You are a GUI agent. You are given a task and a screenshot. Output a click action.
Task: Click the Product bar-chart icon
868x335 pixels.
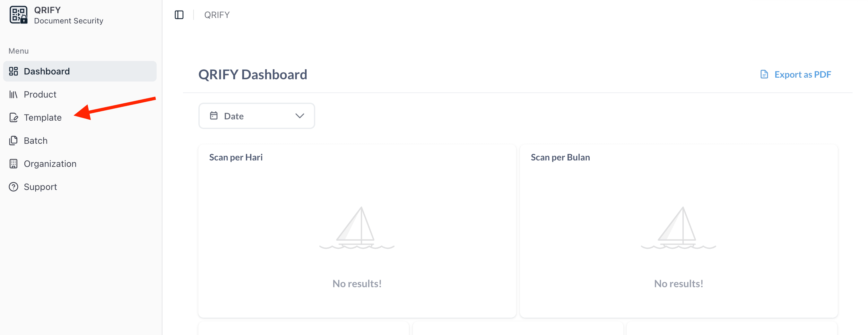13,94
